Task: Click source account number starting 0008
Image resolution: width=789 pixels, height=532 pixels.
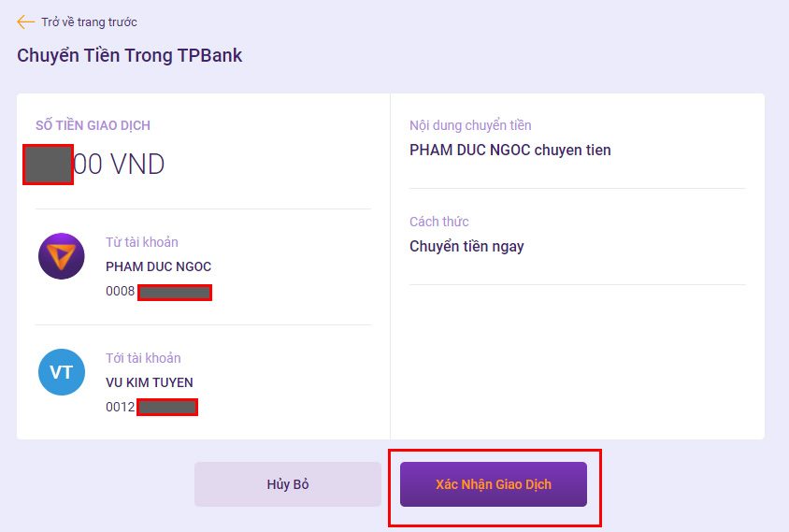Action: [x=158, y=292]
